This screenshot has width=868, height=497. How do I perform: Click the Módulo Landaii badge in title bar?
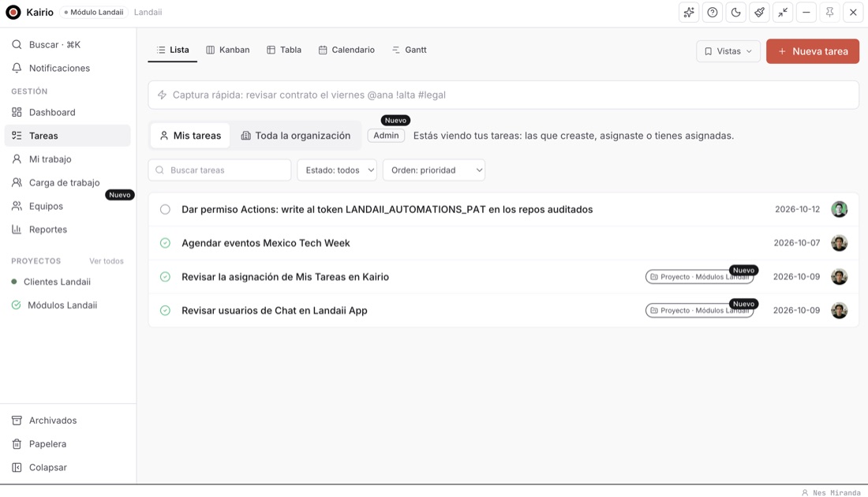[94, 12]
